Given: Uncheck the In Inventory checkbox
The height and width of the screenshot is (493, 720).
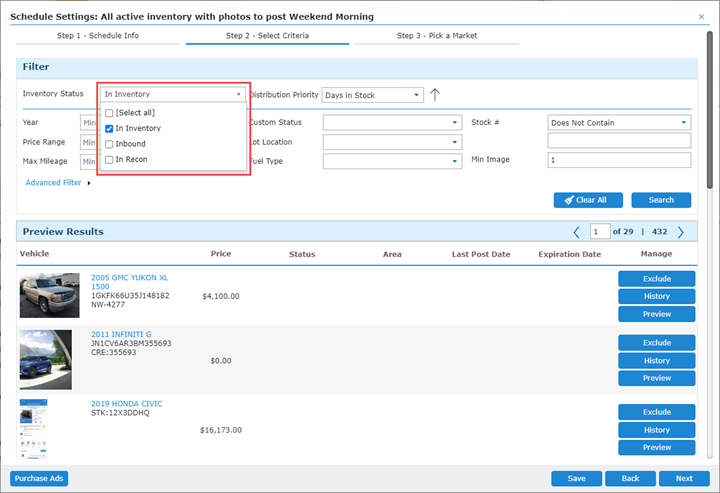Looking at the screenshot, I should 109,129.
